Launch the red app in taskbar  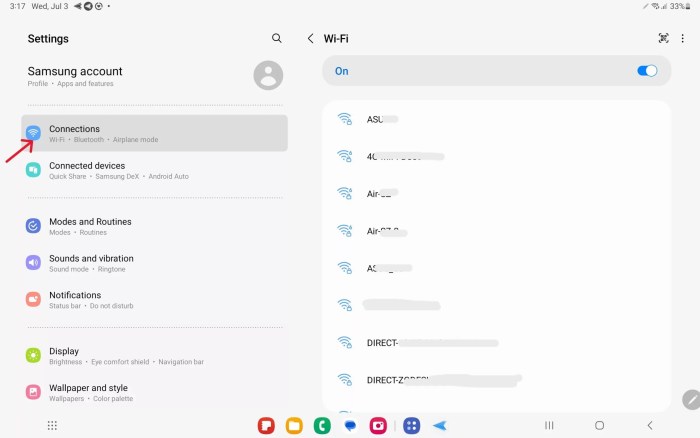[266, 425]
